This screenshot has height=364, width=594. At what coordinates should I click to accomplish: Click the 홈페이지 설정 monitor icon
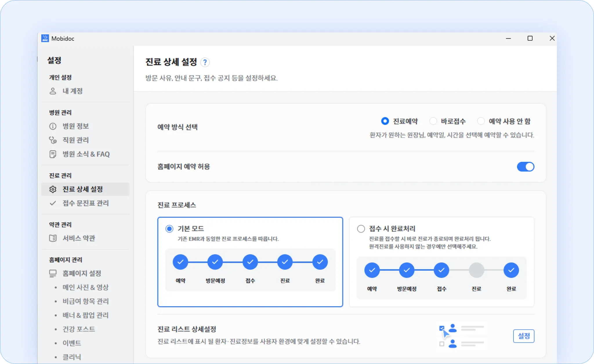pyautogui.click(x=53, y=274)
